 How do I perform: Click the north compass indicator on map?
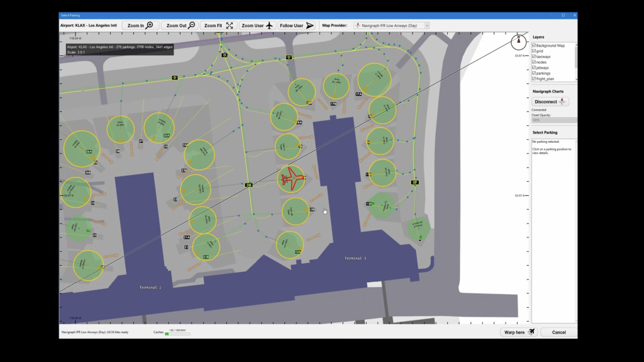click(x=518, y=42)
